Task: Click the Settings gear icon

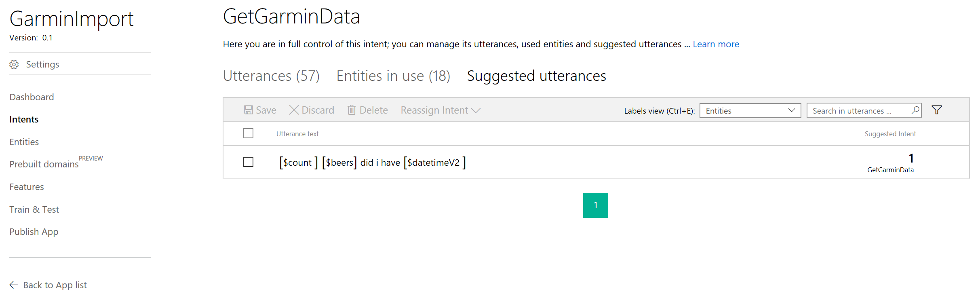Action: [14, 65]
